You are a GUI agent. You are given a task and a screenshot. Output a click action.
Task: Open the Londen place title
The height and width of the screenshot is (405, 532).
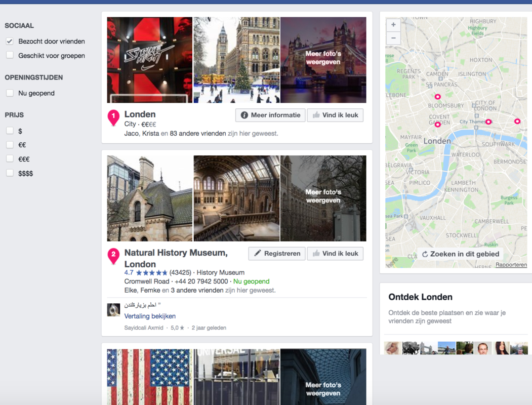pyautogui.click(x=140, y=114)
